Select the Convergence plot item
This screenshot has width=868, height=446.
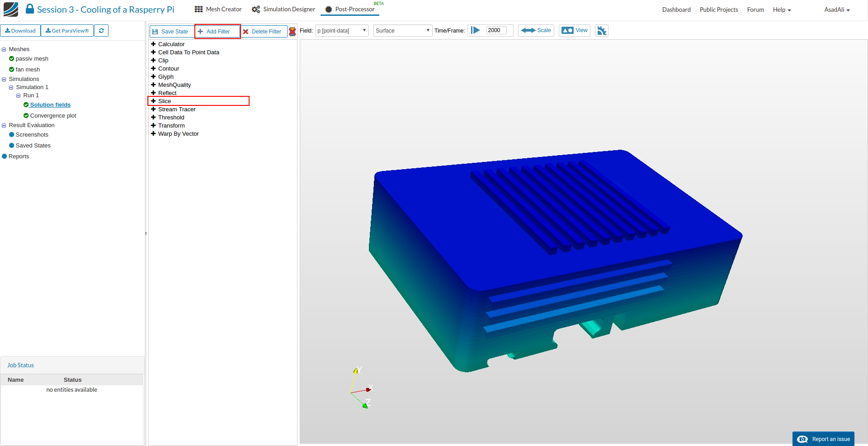(53, 116)
